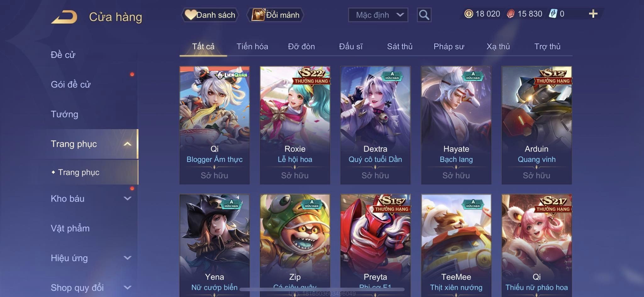The image size is (644, 297).
Task: Switch to the Pháp sư tab
Action: [449, 46]
